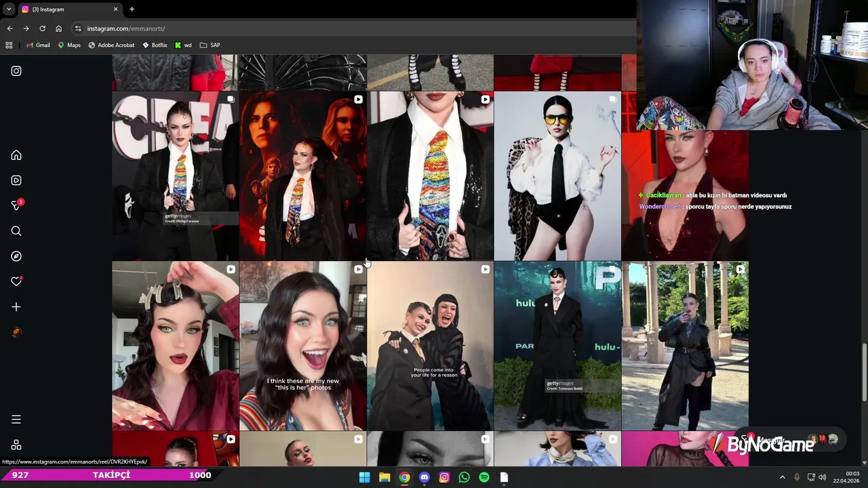868x488 pixels.
Task: Open Meta apps grid icon in sidebar
Action: click(16, 445)
